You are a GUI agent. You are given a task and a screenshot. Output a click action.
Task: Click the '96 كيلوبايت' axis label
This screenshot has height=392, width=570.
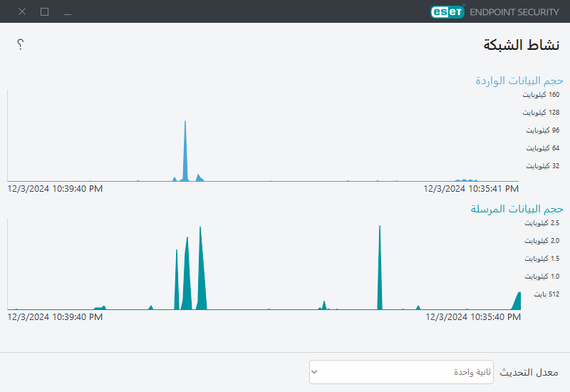click(543, 130)
